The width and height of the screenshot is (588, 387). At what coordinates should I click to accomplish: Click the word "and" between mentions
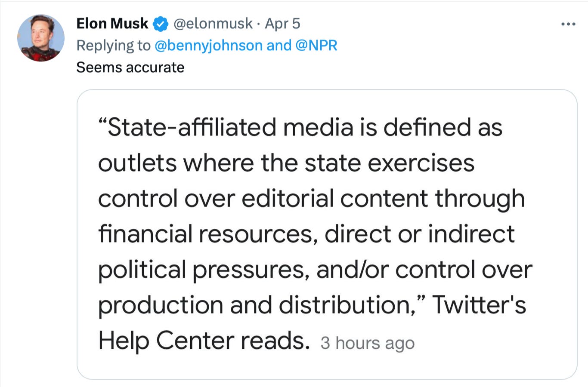(x=279, y=46)
